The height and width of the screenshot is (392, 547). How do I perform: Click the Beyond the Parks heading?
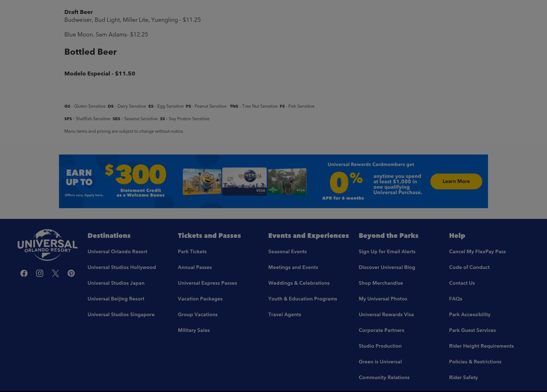pyautogui.click(x=389, y=236)
